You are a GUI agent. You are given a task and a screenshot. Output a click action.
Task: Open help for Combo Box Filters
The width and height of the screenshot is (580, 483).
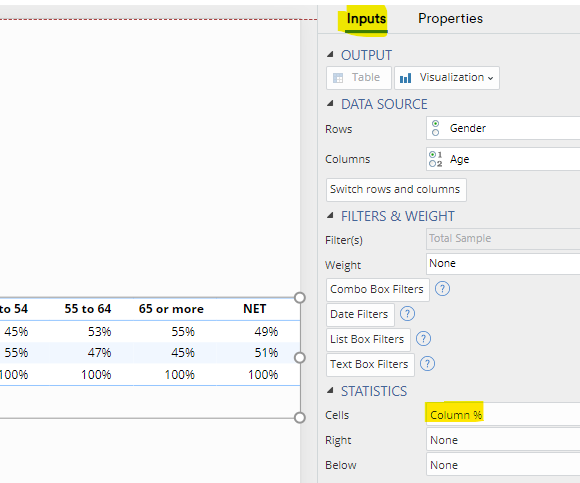442,289
